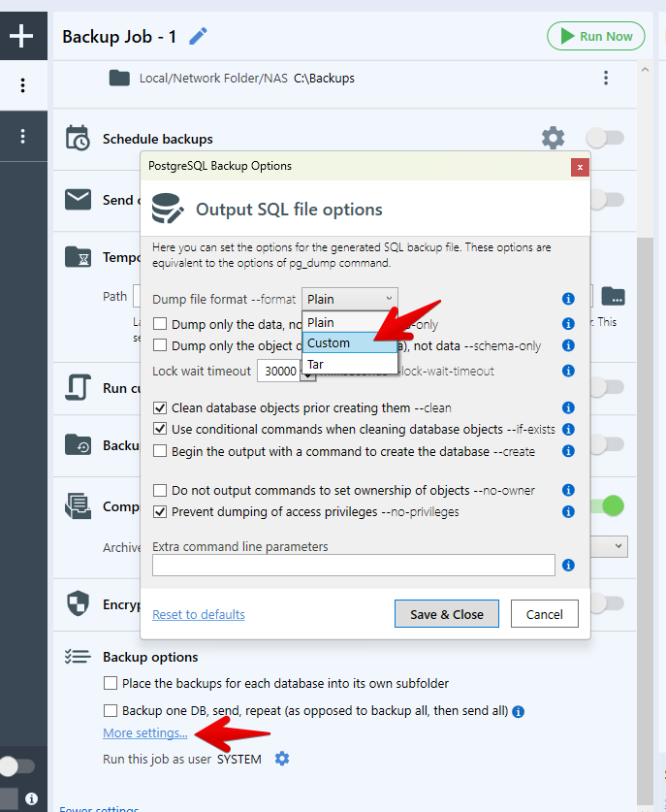Click gear icon next to SYSTEM user
This screenshot has width=666, height=812.
(x=282, y=759)
